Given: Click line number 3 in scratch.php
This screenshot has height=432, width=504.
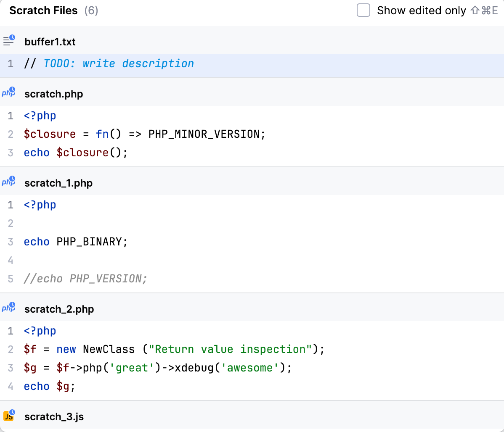Looking at the screenshot, I should pyautogui.click(x=10, y=153).
